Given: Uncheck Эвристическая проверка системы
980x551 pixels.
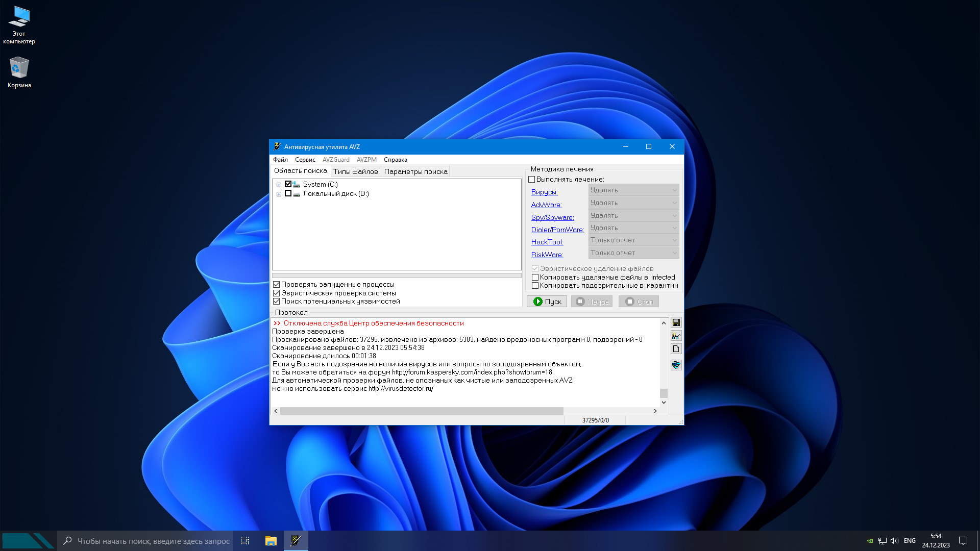Looking at the screenshot, I should [277, 293].
